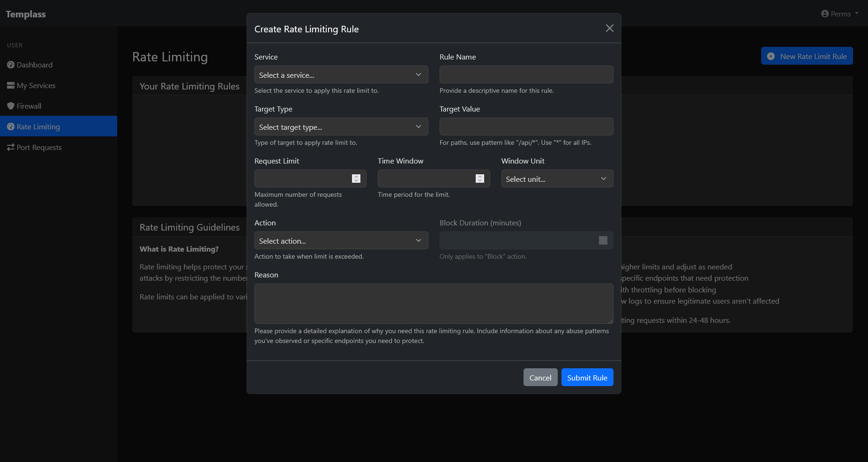Viewport: 868px width, 462px height.
Task: Open My Services from the sidebar
Action: [x=36, y=85]
